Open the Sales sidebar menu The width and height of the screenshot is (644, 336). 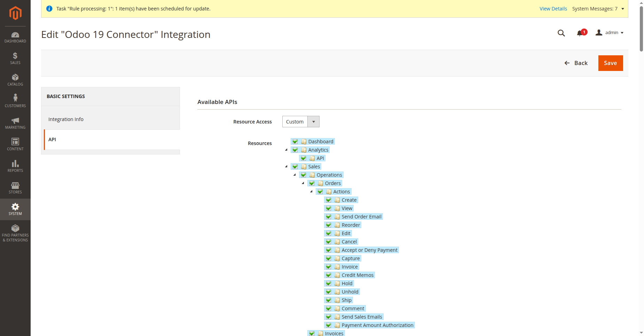pos(15,58)
